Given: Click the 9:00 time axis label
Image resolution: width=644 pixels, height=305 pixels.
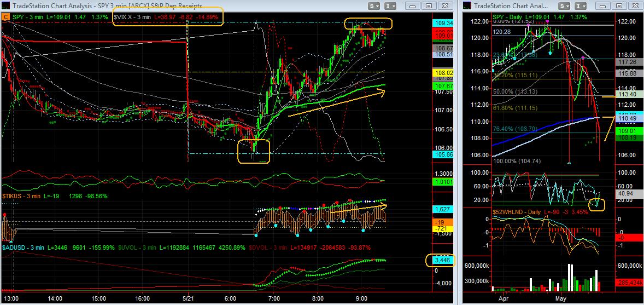Looking at the screenshot, I should 361,297.
